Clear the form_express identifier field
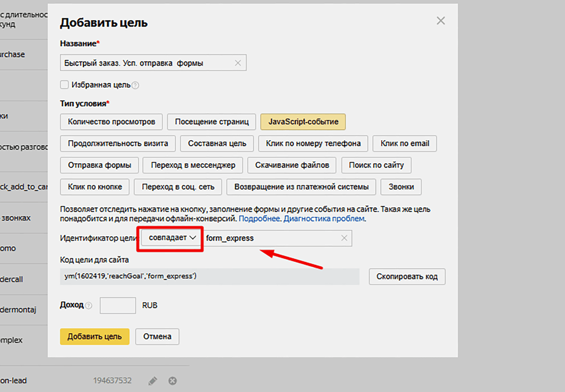The width and height of the screenshot is (565, 392). click(344, 238)
